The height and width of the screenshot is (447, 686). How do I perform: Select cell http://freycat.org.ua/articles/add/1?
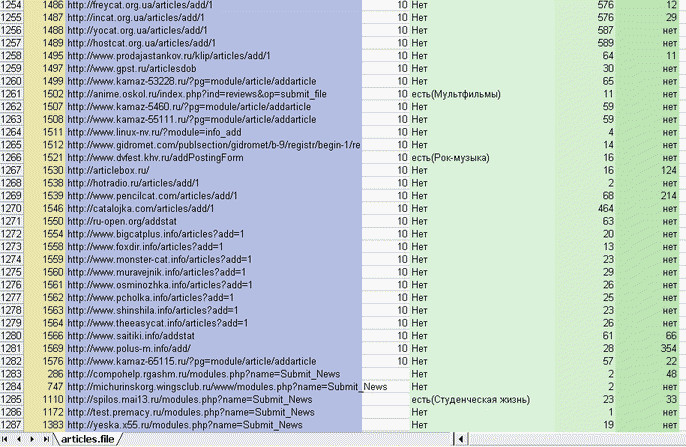tap(214, 5)
